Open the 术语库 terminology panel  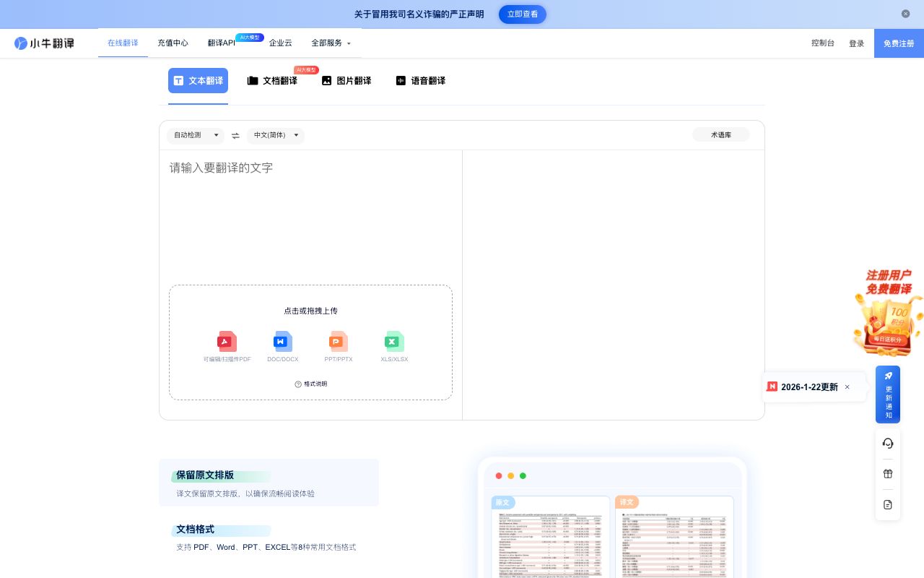tap(720, 134)
